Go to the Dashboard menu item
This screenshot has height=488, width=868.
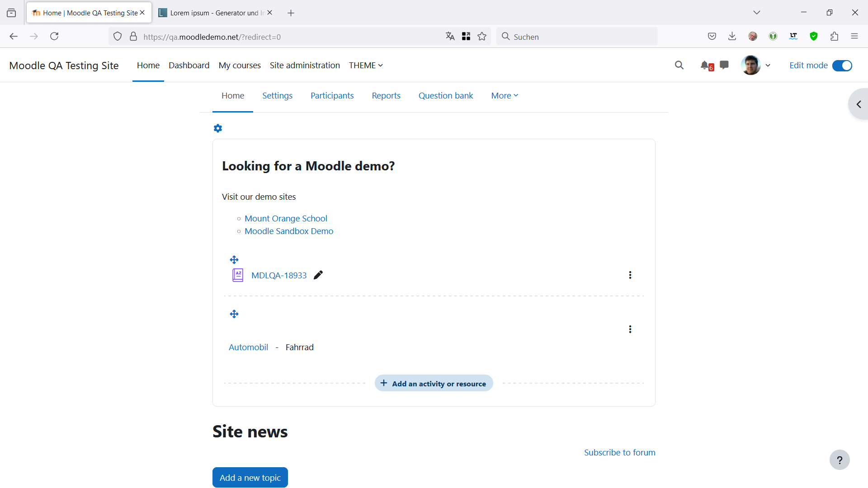(189, 66)
